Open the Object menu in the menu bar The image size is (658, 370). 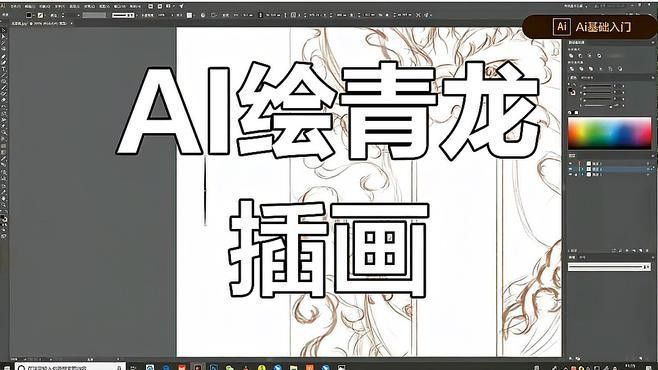coord(44,7)
